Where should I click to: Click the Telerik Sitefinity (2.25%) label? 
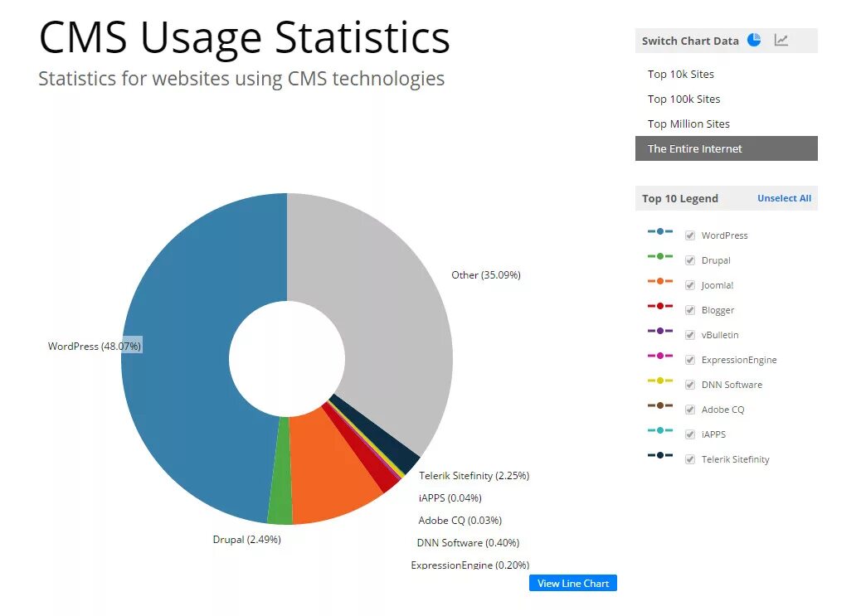474,475
